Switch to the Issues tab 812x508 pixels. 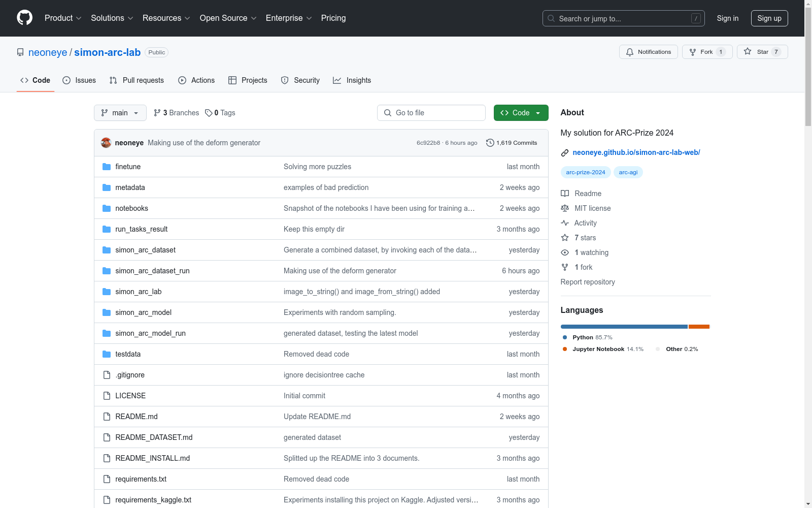pos(79,80)
